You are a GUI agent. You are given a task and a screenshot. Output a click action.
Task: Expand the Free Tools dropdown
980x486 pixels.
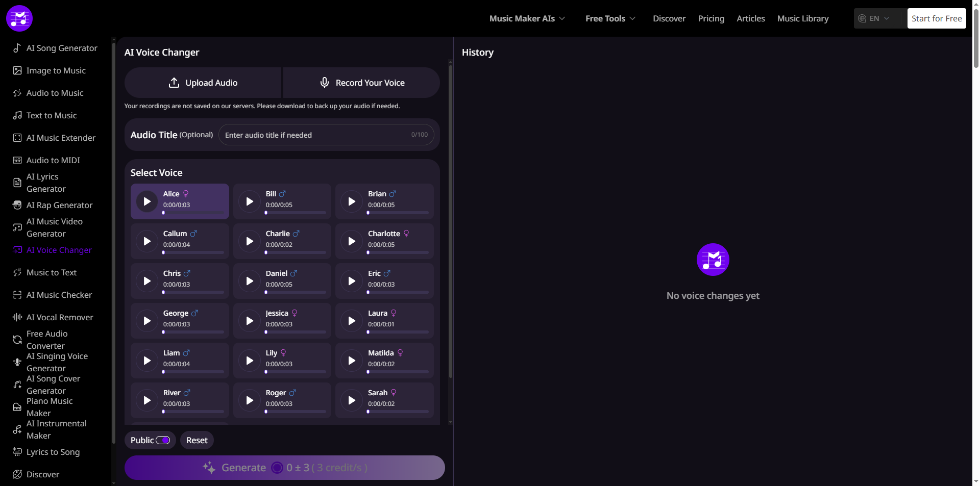(610, 18)
